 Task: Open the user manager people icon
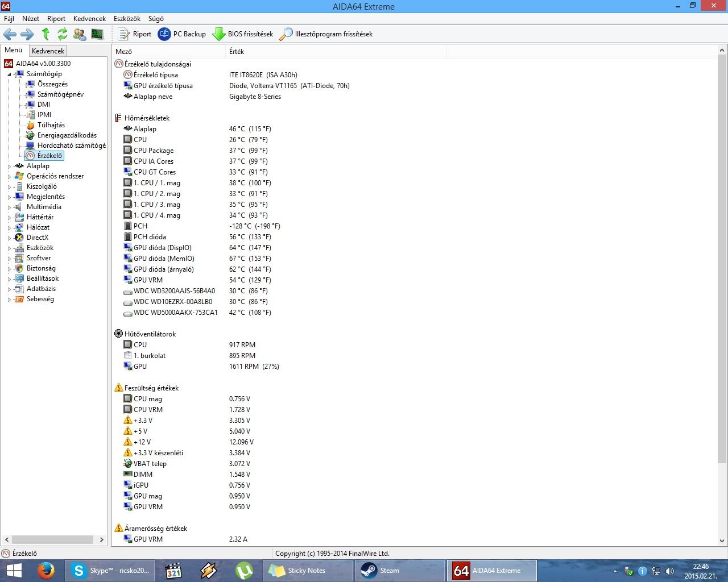click(80, 34)
